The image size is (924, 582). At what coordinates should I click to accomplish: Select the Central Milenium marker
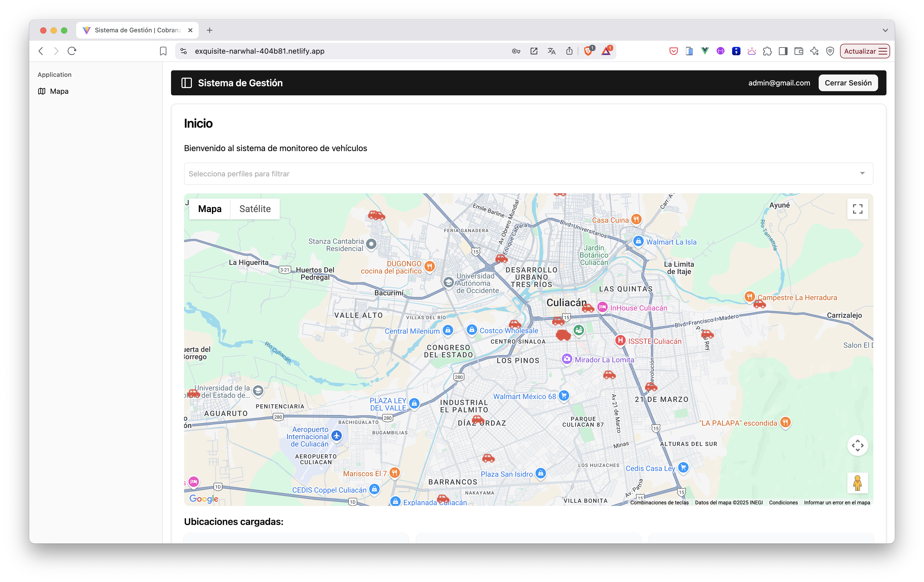pos(447,331)
